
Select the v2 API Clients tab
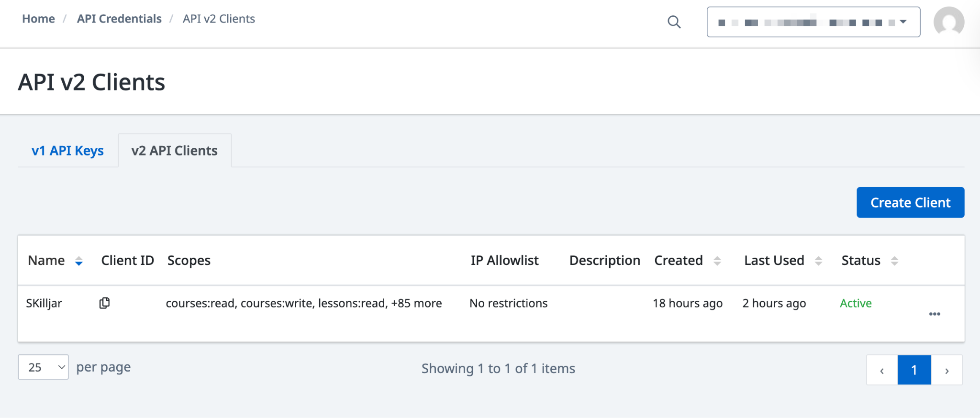click(x=175, y=151)
